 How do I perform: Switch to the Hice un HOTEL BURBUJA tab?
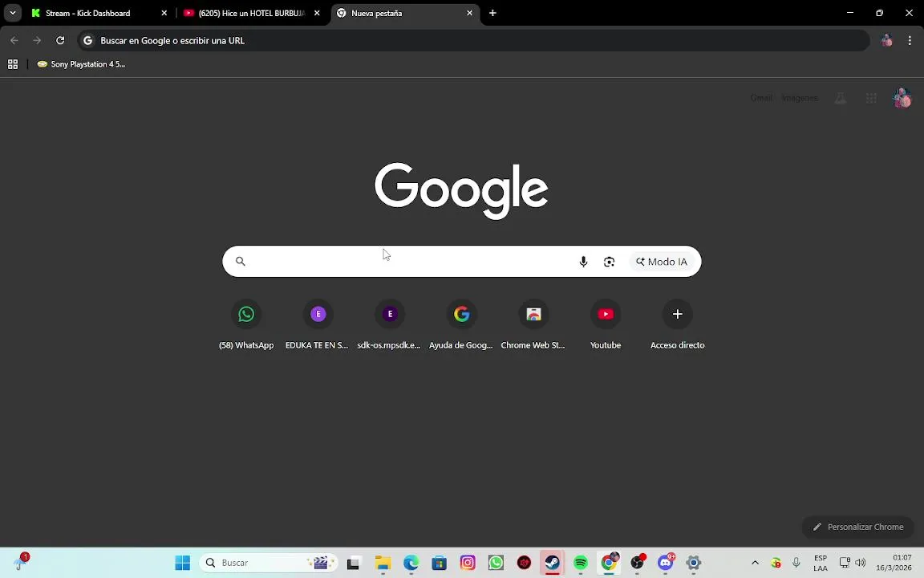(x=251, y=13)
